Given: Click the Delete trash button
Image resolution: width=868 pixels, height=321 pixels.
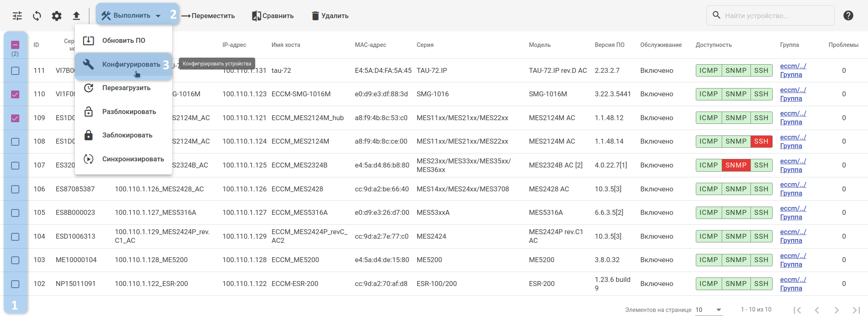Looking at the screenshot, I should click(330, 16).
